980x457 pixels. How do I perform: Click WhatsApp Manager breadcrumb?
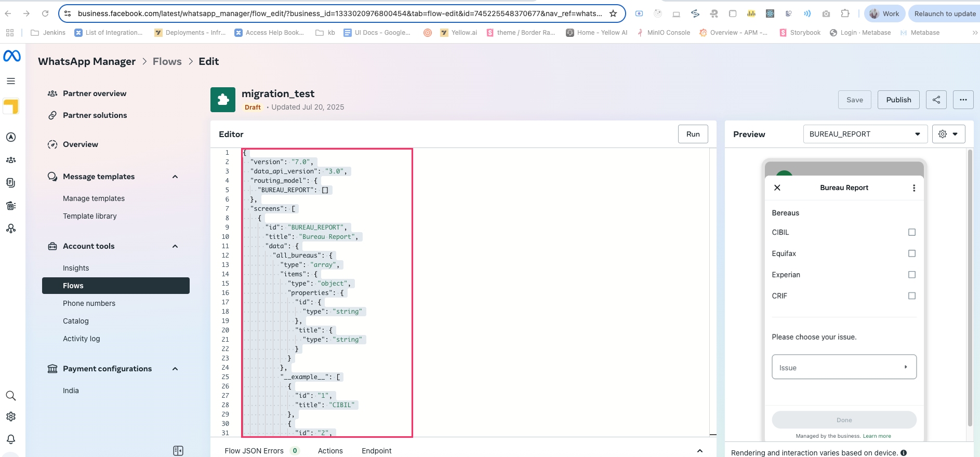87,61
